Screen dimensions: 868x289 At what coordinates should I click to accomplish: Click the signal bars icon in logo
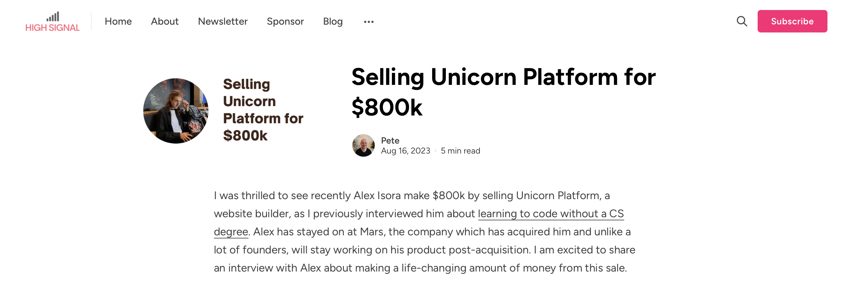(53, 17)
